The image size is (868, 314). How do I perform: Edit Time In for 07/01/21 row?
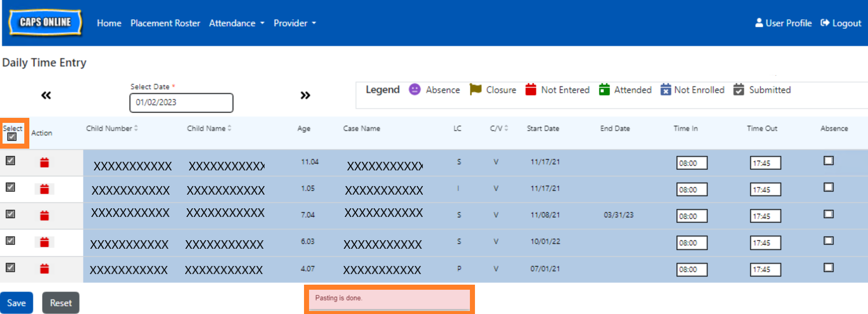pos(692,270)
